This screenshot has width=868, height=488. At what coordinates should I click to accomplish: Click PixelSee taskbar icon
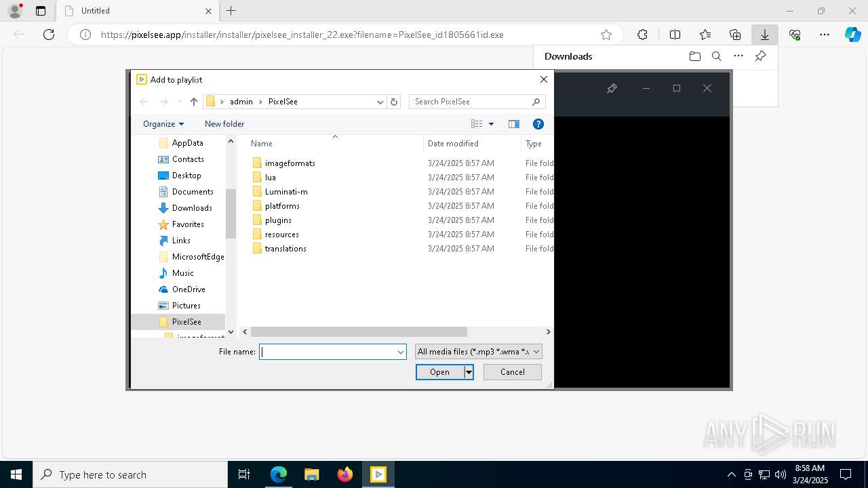378,474
